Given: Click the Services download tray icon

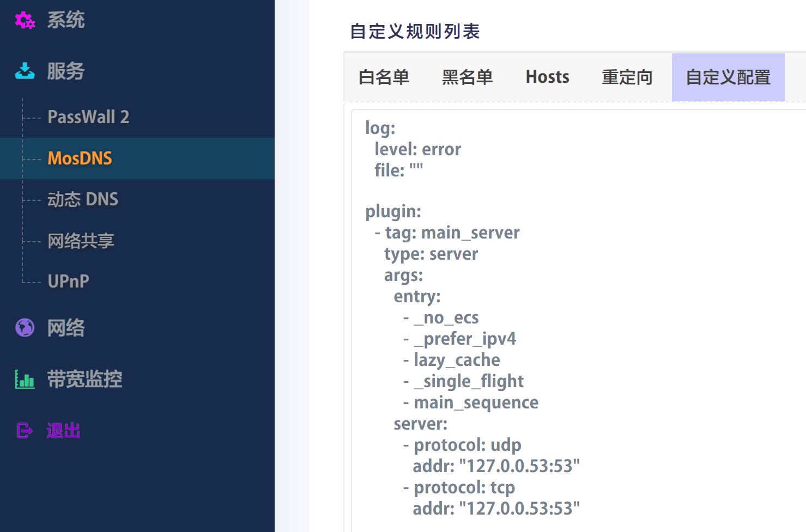Looking at the screenshot, I should [x=25, y=71].
